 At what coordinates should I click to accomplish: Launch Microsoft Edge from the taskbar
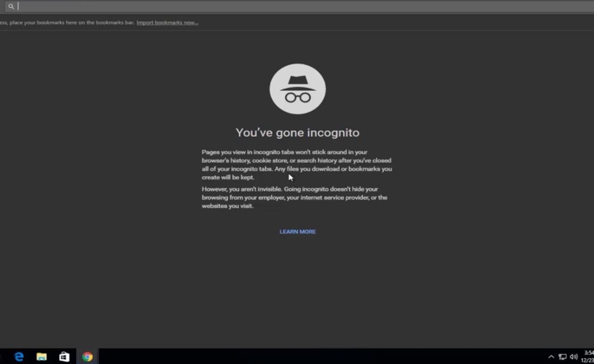pos(19,357)
